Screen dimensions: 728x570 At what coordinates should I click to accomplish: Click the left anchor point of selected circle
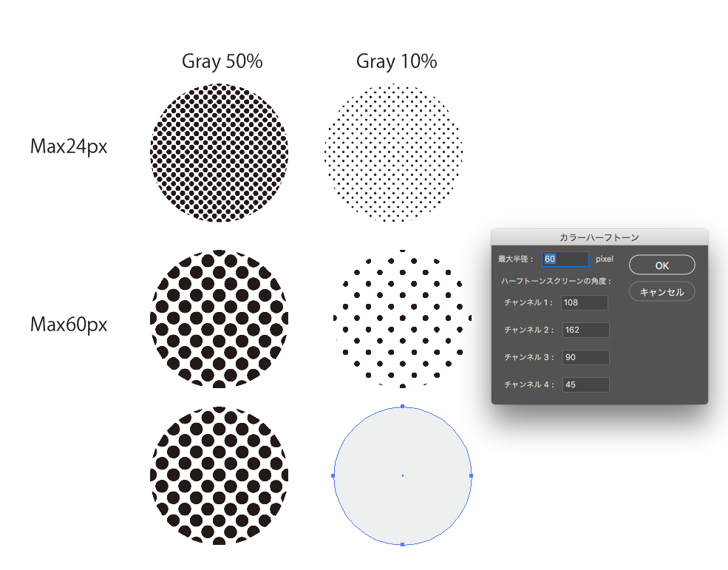334,475
